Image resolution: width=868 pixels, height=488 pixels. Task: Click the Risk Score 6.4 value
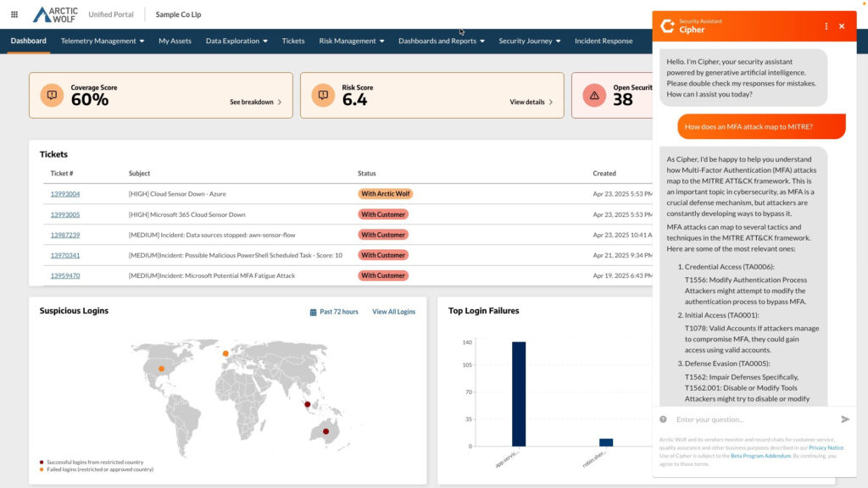354,100
